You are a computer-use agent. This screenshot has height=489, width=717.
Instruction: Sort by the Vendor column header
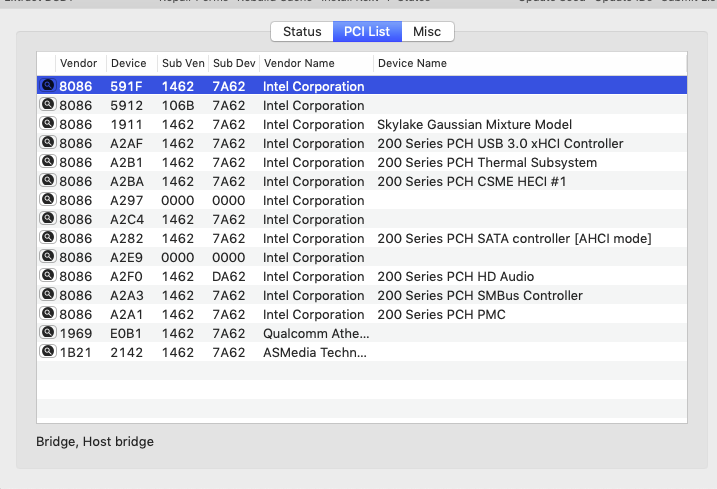coord(79,63)
